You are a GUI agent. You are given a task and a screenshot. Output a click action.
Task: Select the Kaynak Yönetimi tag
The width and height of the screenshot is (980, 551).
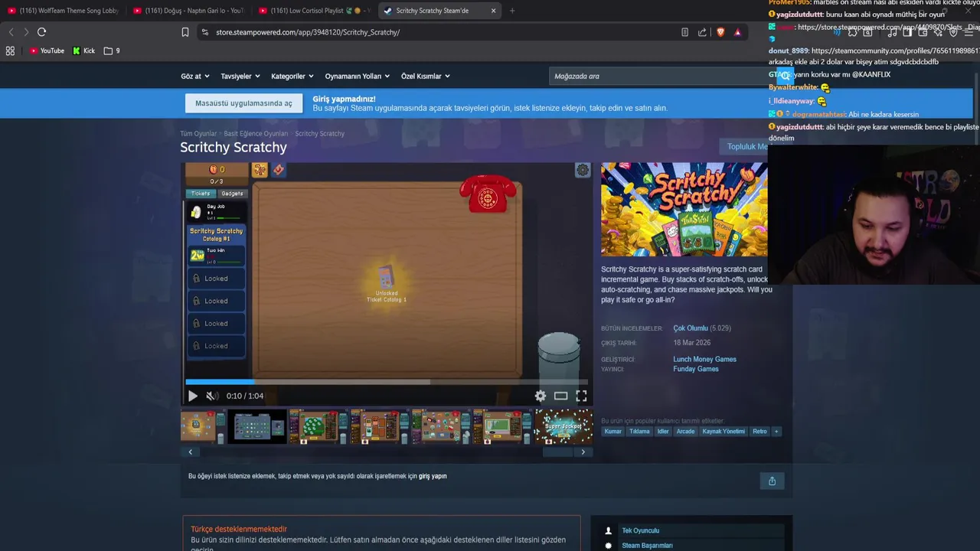(x=724, y=432)
